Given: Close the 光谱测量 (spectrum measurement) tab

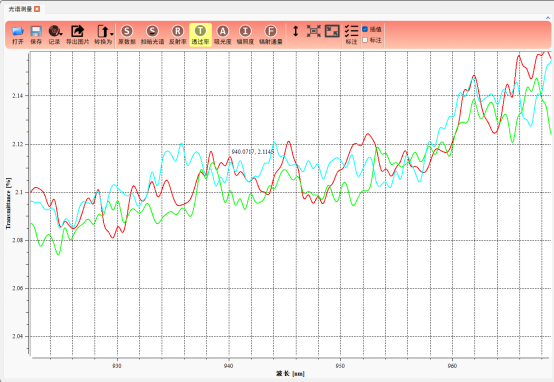Looking at the screenshot, I should [37, 9].
